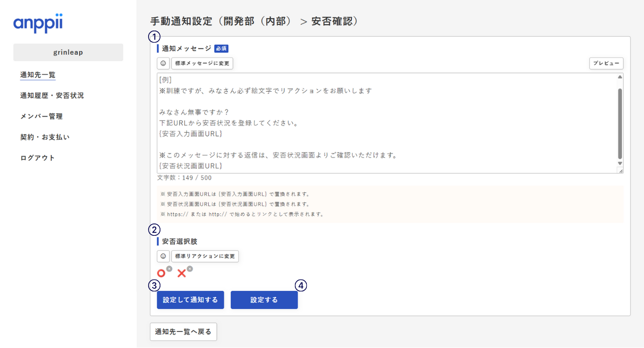Click the red circle reaction emoji
The height and width of the screenshot is (348, 644).
(161, 274)
